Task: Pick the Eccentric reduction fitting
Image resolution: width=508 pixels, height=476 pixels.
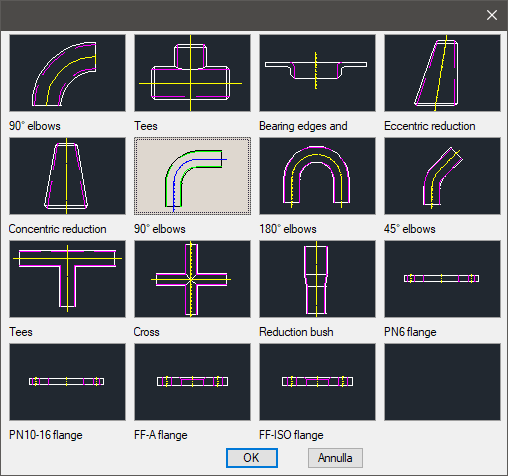Action: pyautogui.click(x=442, y=73)
